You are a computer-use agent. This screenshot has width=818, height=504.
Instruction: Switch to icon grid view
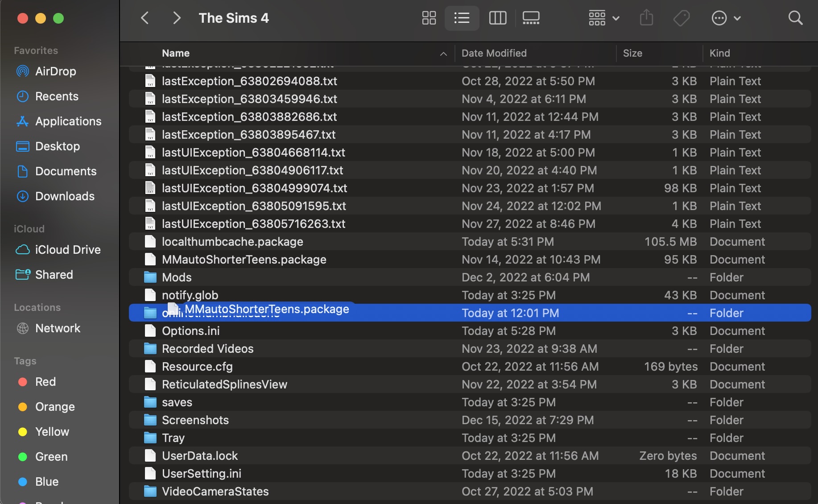[429, 18]
